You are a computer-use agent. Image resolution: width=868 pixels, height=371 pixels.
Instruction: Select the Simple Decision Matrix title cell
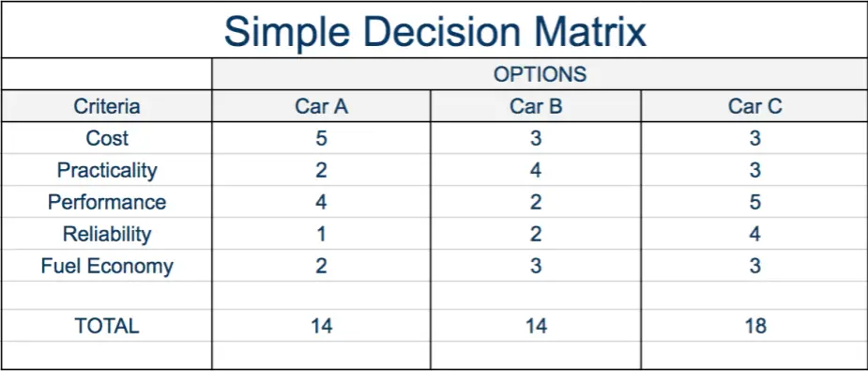pos(434,30)
